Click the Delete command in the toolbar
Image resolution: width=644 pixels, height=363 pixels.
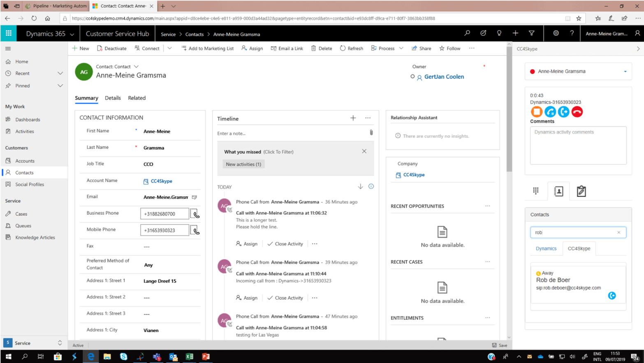321,49
